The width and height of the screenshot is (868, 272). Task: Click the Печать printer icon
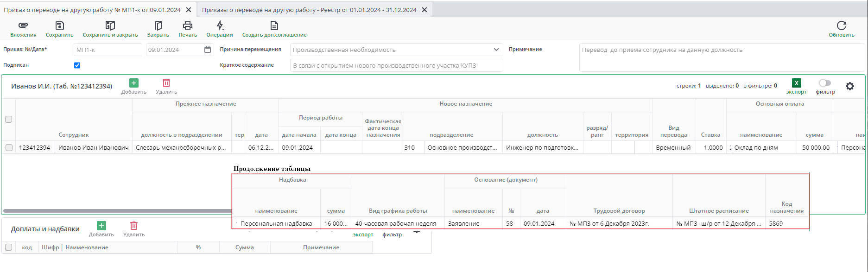188,25
